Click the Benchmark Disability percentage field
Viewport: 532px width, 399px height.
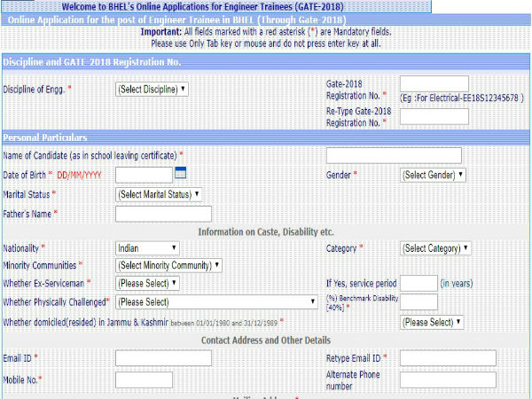coord(419,302)
